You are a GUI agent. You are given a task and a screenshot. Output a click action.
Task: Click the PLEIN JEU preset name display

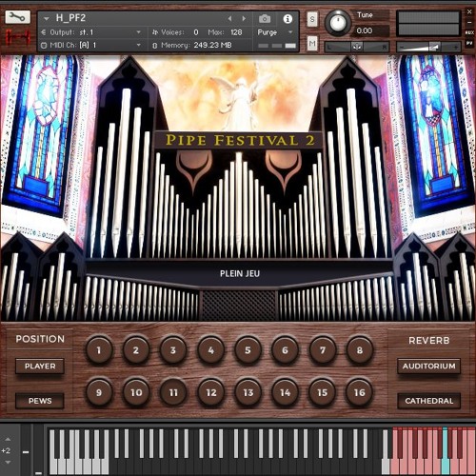pyautogui.click(x=240, y=273)
